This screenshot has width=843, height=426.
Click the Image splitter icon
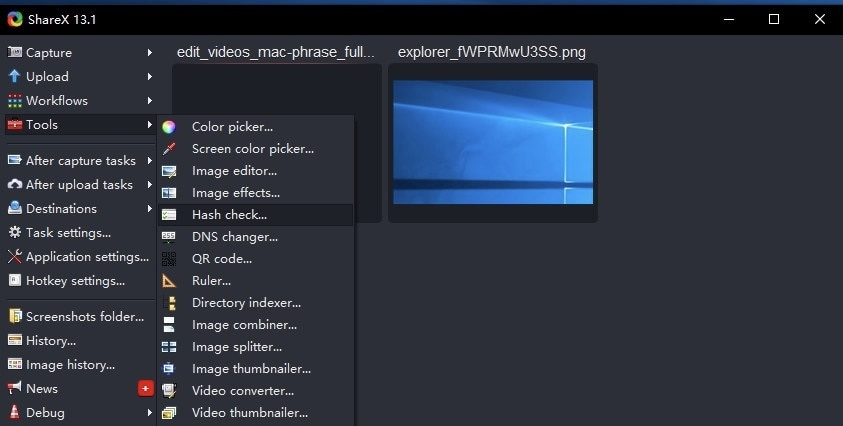click(169, 347)
